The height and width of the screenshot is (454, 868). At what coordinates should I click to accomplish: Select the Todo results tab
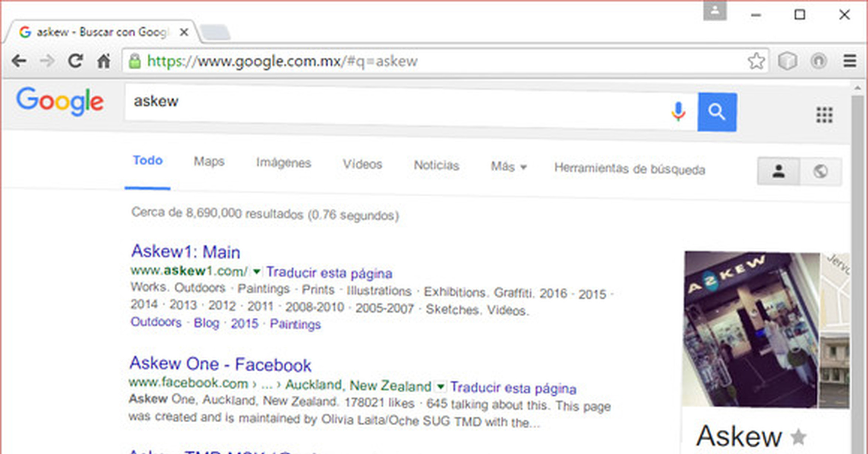148,161
